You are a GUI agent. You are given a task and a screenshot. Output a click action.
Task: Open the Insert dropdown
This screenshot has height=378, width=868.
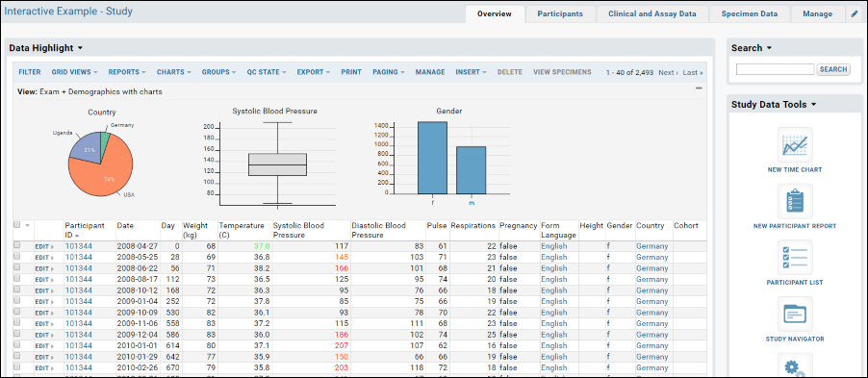(472, 72)
